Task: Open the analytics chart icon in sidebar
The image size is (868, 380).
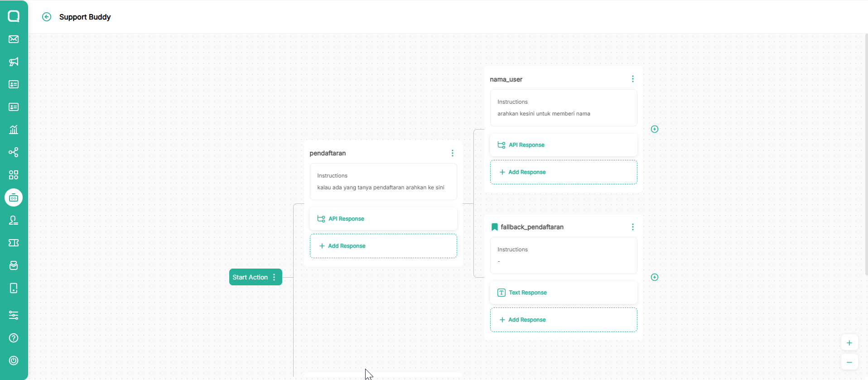Action: pos(14,130)
